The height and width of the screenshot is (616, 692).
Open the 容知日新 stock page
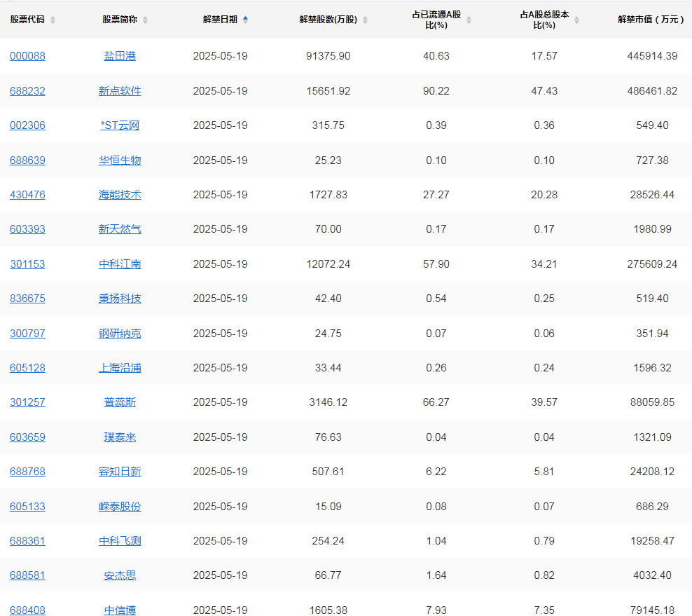click(x=120, y=472)
